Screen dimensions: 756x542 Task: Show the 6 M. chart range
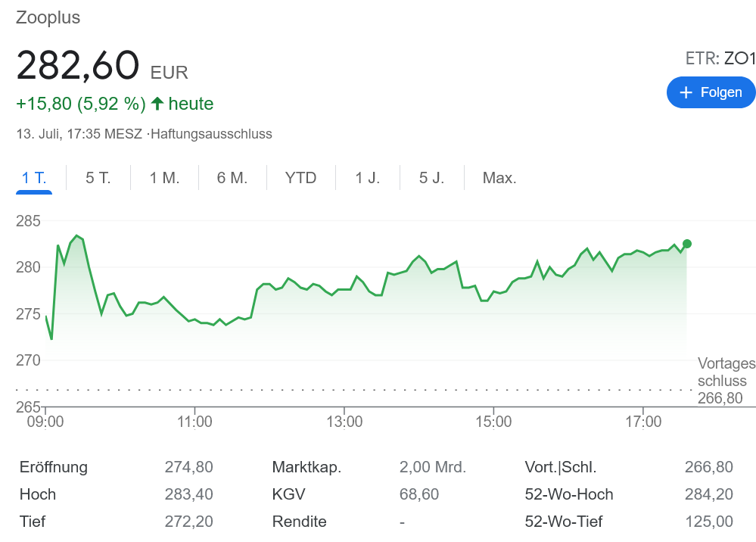[x=232, y=178]
